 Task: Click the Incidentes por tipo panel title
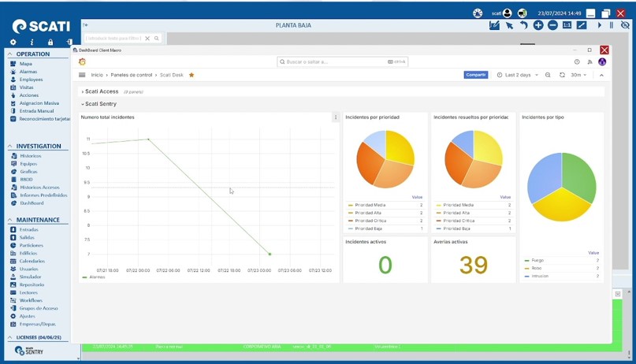point(543,117)
